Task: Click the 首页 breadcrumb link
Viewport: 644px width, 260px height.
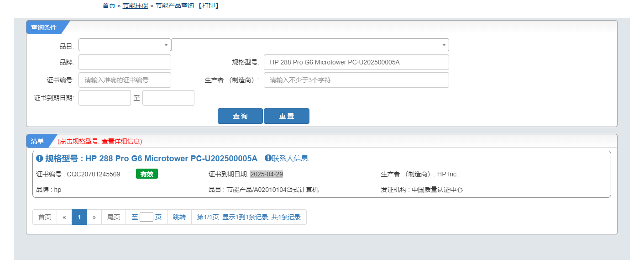Action: pyautogui.click(x=109, y=5)
